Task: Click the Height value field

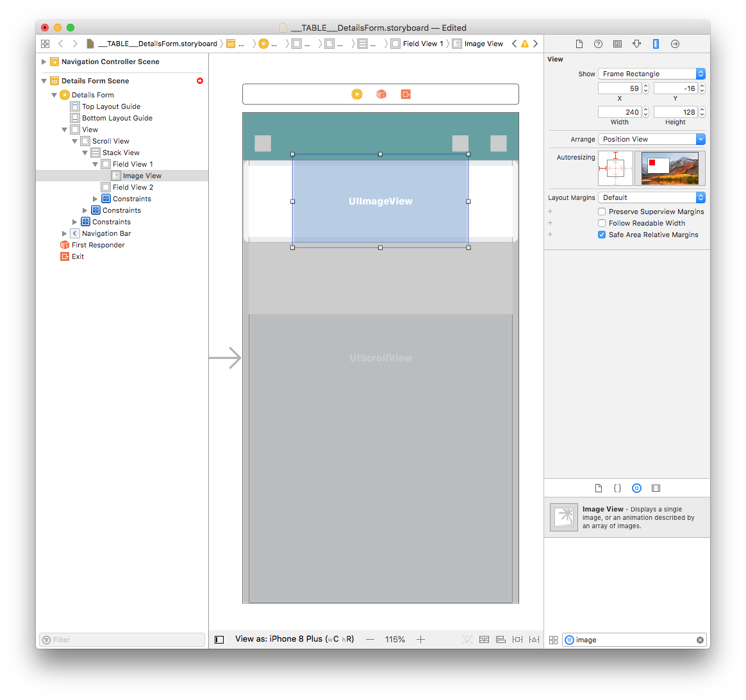Action: pos(675,112)
